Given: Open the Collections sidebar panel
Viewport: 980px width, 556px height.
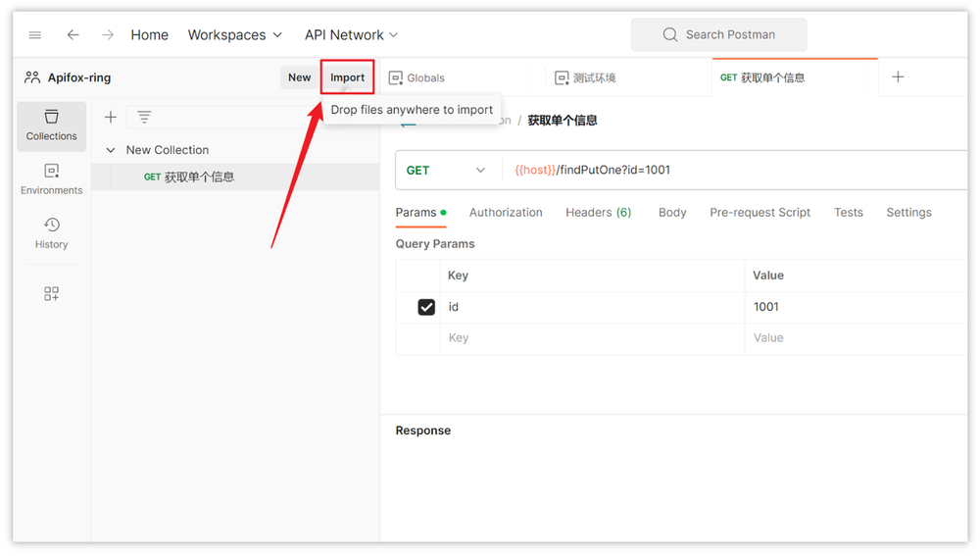Looking at the screenshot, I should (x=52, y=126).
